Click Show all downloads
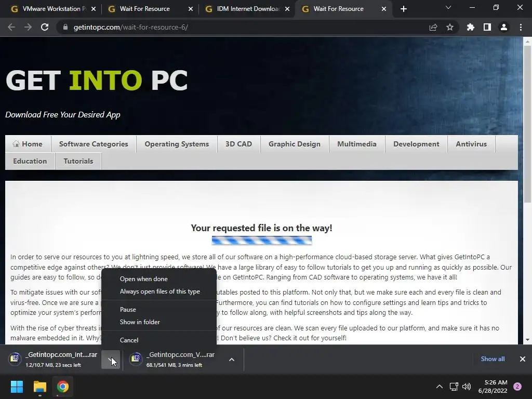Viewport: 532px width, 399px height. tap(493, 358)
